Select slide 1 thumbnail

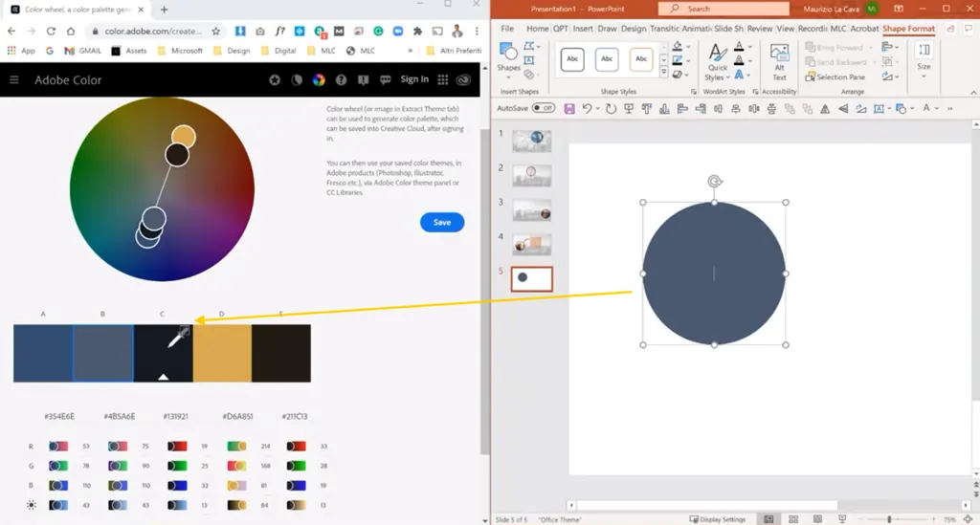click(x=532, y=142)
